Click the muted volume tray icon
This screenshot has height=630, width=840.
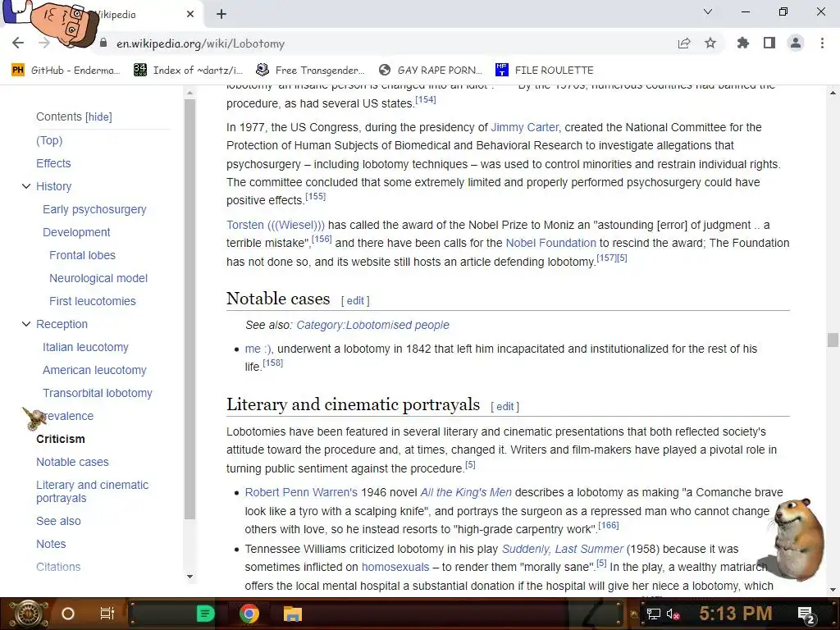673,614
